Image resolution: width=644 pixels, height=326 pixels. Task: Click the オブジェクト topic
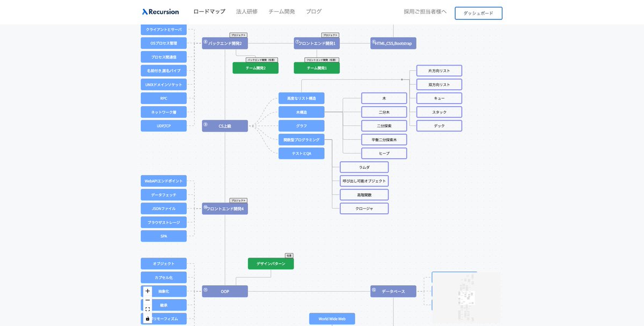164,264
